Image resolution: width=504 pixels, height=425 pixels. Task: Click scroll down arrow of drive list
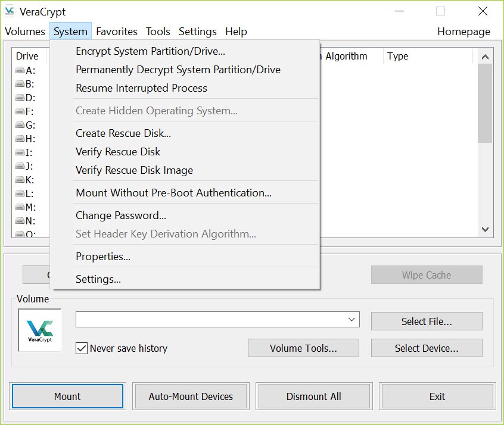click(x=485, y=229)
